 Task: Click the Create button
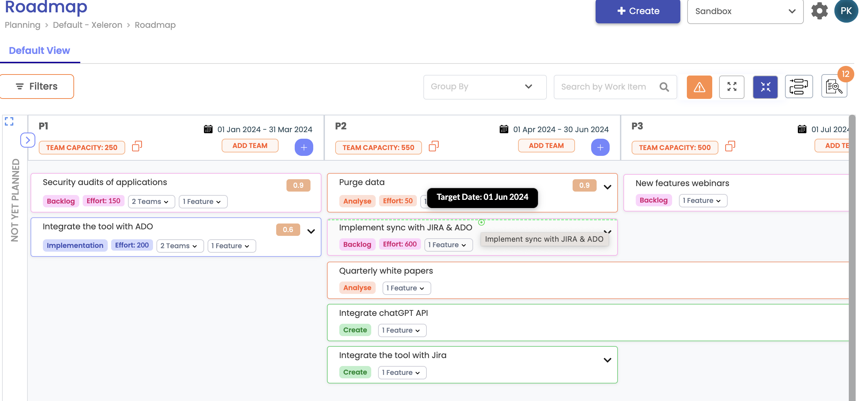point(637,11)
